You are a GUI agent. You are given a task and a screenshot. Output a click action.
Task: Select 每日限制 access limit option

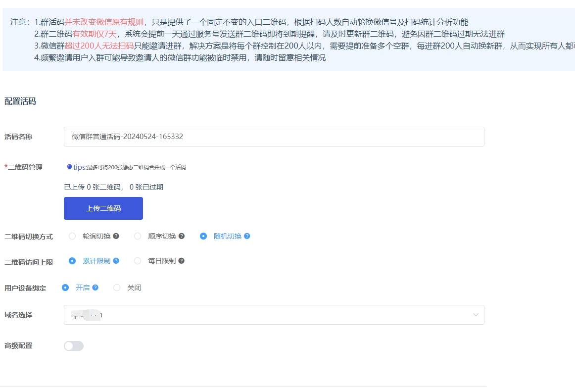tap(138, 261)
